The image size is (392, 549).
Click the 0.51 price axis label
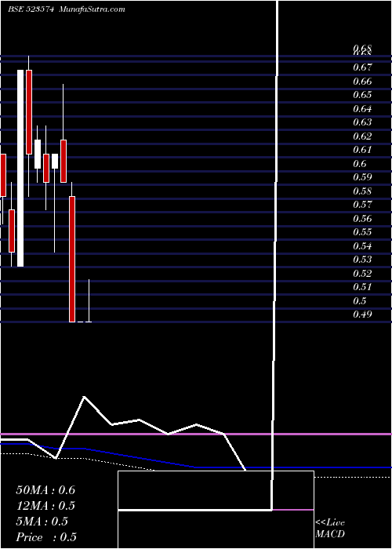[x=362, y=287]
